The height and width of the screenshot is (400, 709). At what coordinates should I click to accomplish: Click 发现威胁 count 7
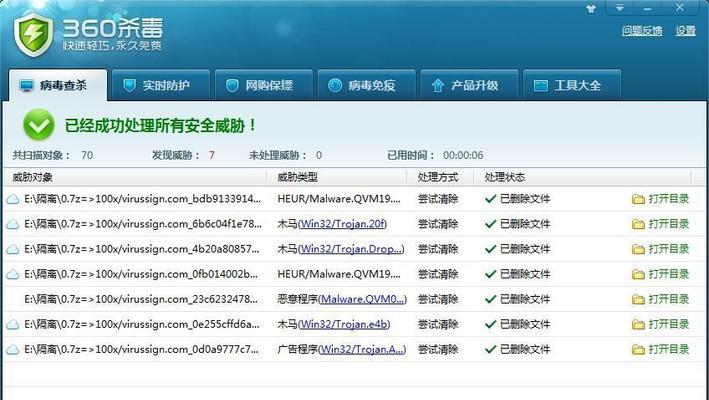tap(212, 155)
